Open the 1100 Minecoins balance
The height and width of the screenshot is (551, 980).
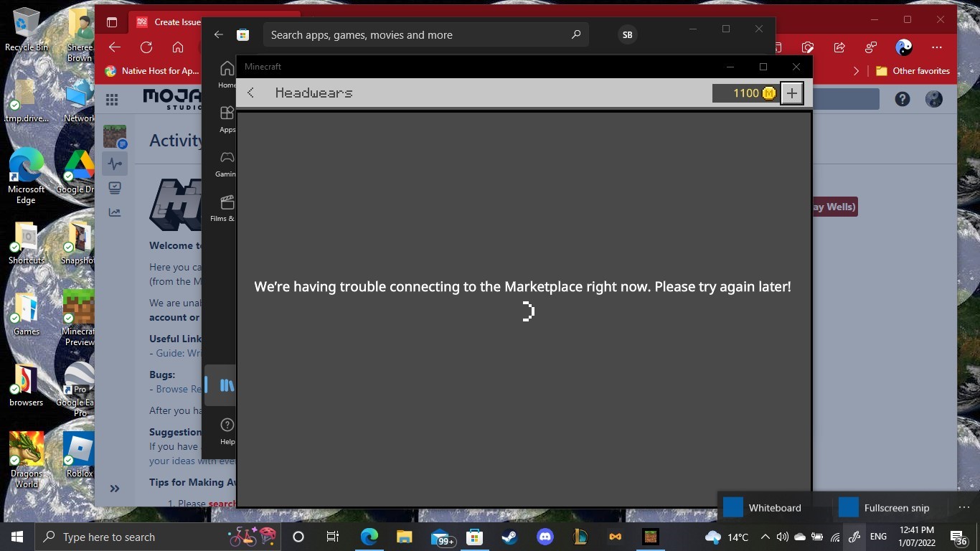pyautogui.click(x=745, y=93)
